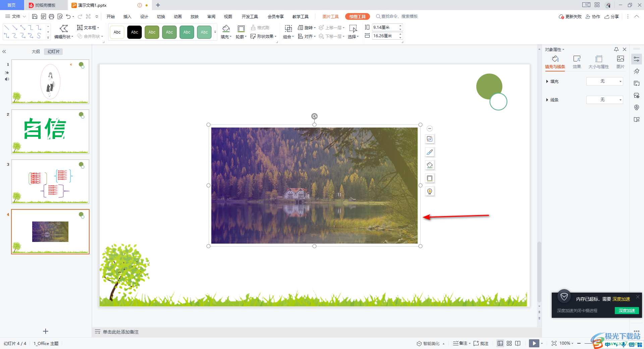Click the crop/replace picture floating icon
Screen dimensions: 644x349
click(430, 139)
